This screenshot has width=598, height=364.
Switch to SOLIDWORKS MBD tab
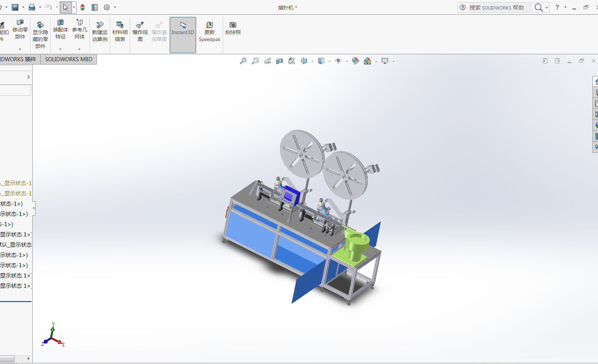tap(69, 59)
